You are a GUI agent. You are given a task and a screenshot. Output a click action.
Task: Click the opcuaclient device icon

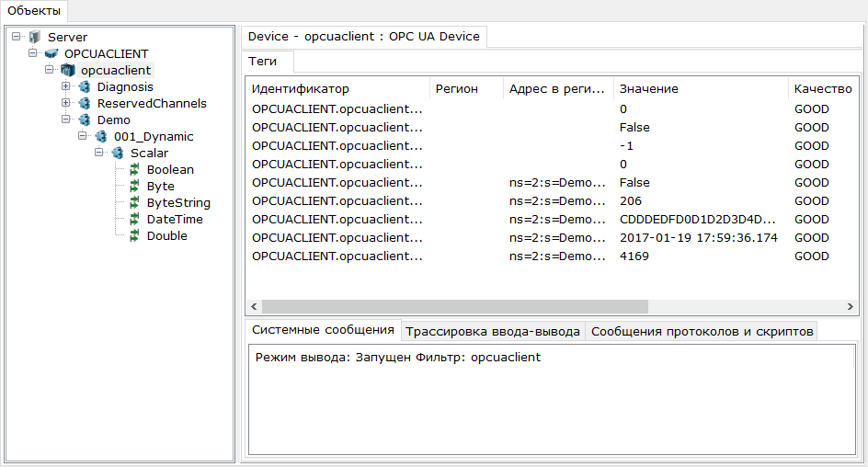pos(68,70)
